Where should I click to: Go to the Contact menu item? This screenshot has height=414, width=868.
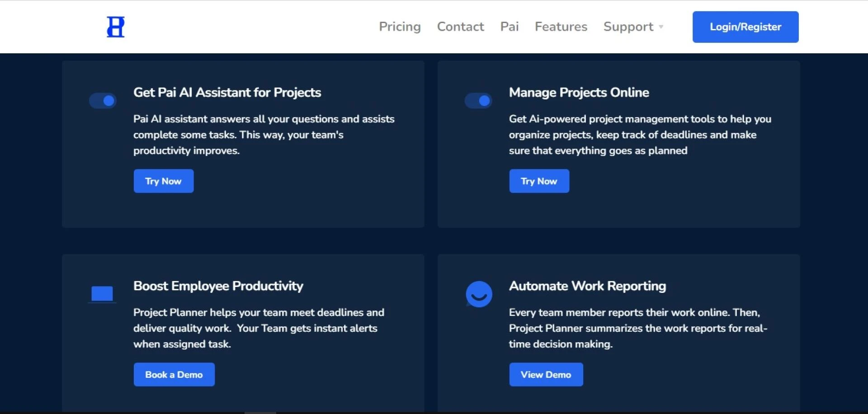point(460,27)
